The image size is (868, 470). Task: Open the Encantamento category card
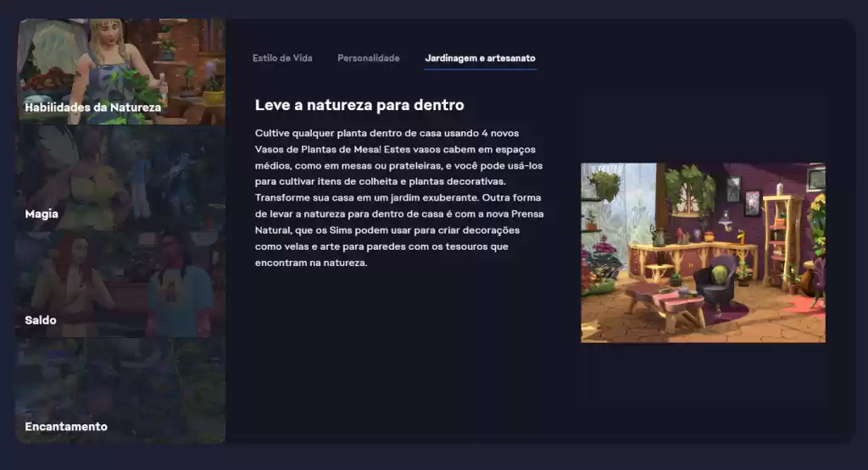120,390
